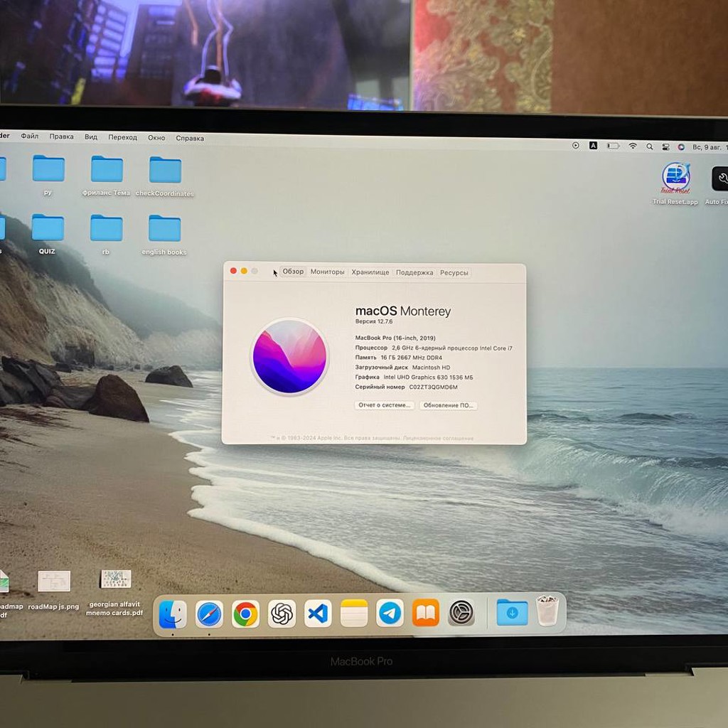Open Finder from the Dock
The image size is (728, 728).
click(x=173, y=614)
